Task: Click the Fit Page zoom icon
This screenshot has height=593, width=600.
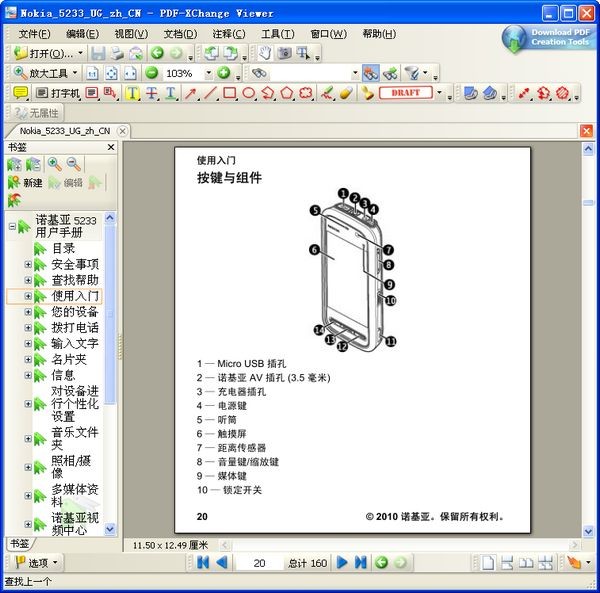Action: tap(111, 73)
